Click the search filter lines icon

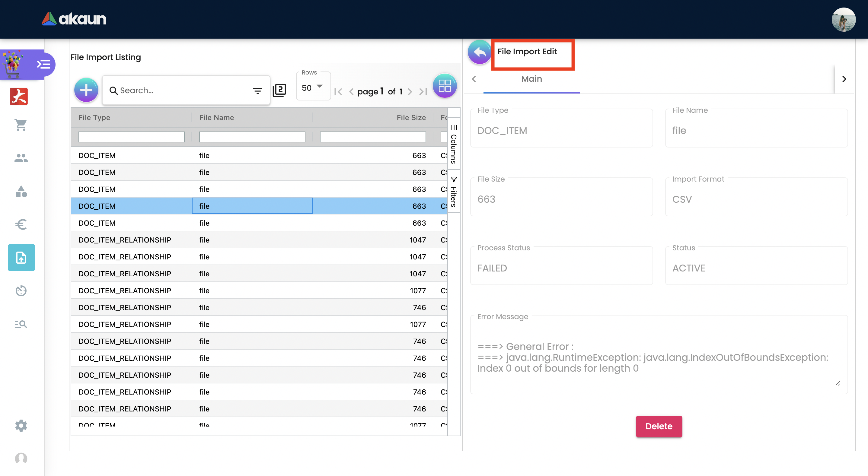pyautogui.click(x=257, y=90)
